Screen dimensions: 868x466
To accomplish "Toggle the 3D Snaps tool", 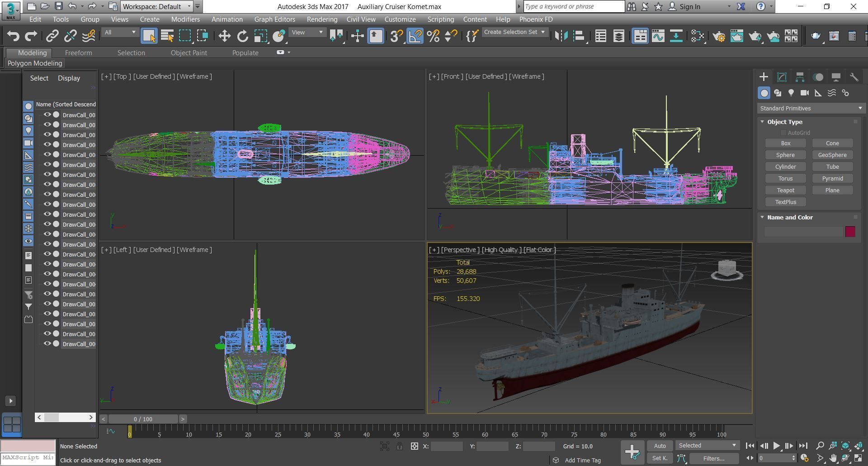I will [396, 36].
